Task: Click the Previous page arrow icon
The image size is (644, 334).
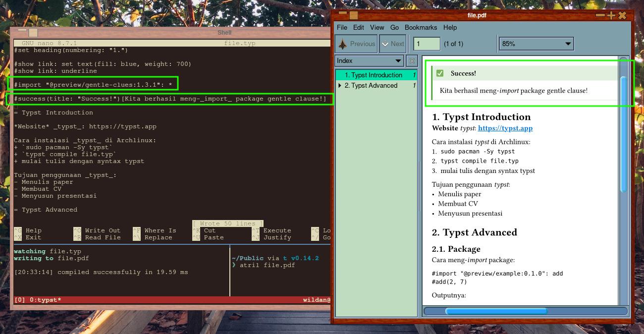Action: point(342,44)
